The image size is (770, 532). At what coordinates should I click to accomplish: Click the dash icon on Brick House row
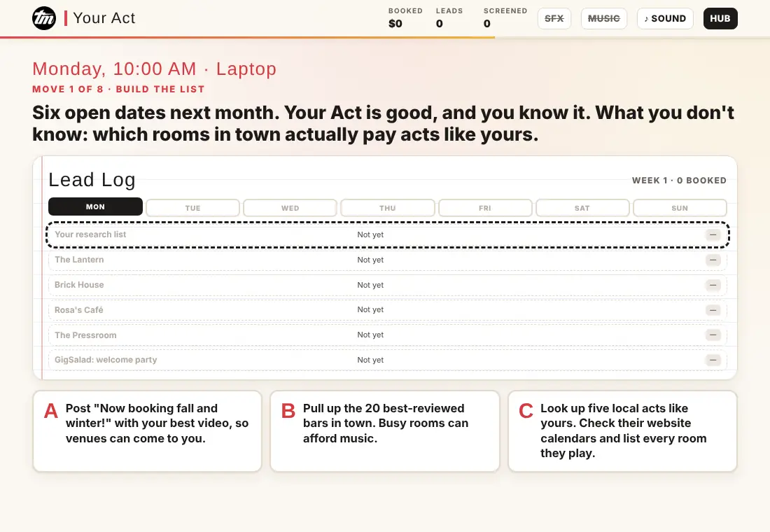click(713, 285)
